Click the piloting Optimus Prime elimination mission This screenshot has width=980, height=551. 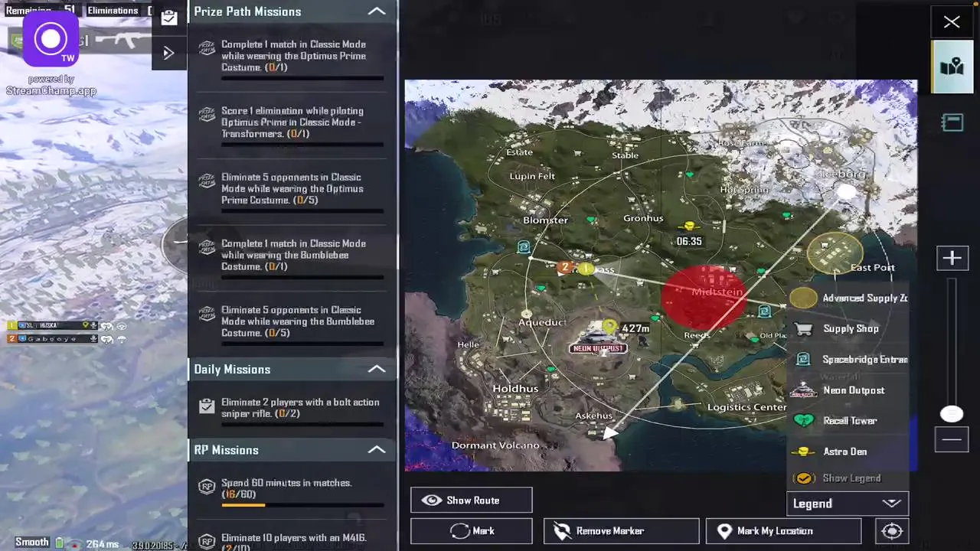tap(292, 125)
